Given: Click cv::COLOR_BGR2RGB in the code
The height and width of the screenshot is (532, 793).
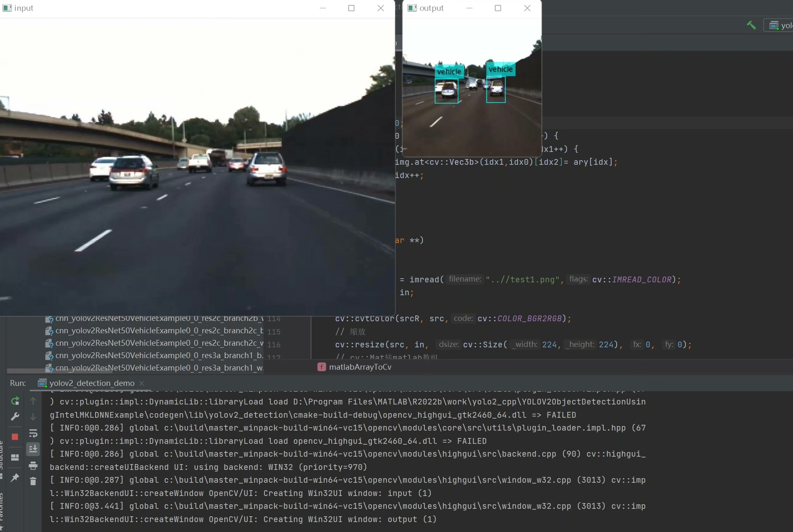Looking at the screenshot, I should [519, 318].
